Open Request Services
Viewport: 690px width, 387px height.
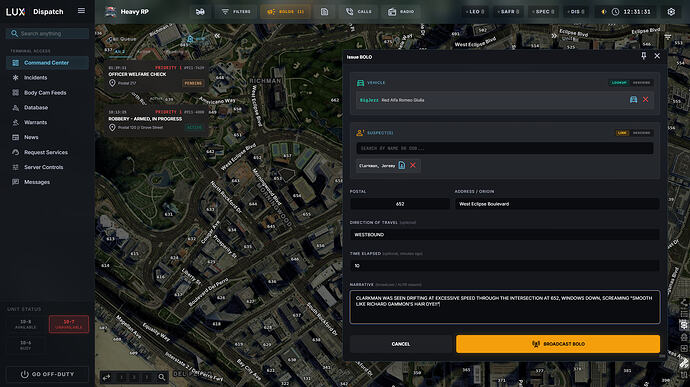tap(48, 152)
